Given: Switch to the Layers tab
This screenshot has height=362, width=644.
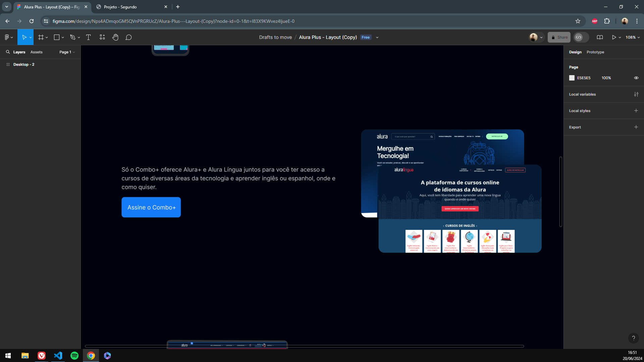Looking at the screenshot, I should (19, 52).
